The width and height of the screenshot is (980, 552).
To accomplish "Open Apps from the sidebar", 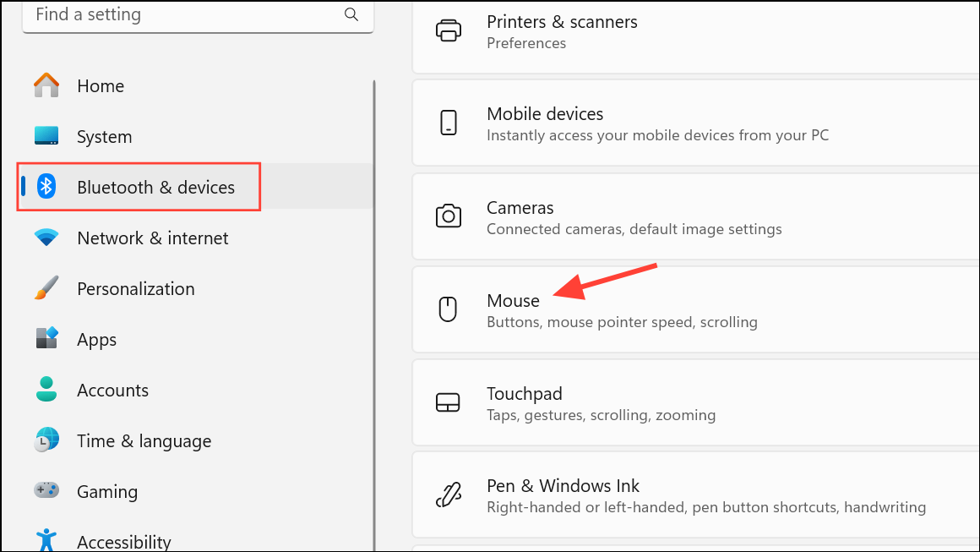I will coord(95,338).
